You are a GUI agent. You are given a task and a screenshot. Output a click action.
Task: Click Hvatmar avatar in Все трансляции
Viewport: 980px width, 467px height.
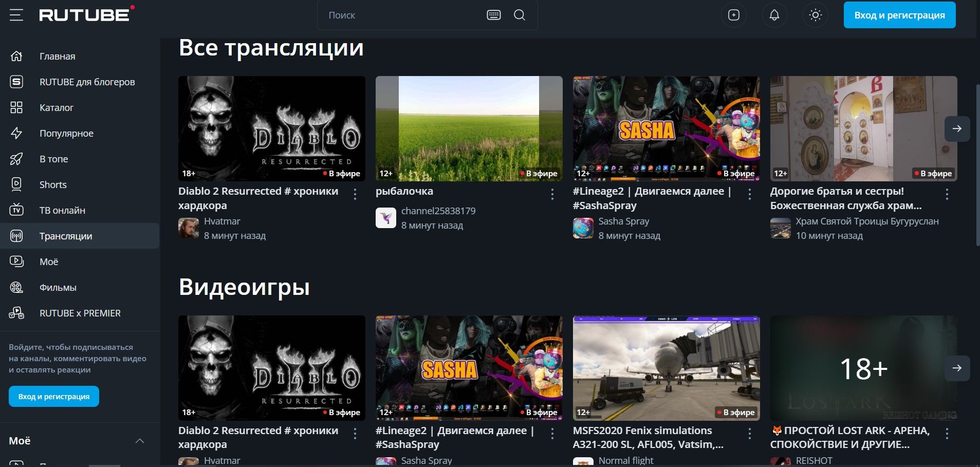click(x=189, y=228)
